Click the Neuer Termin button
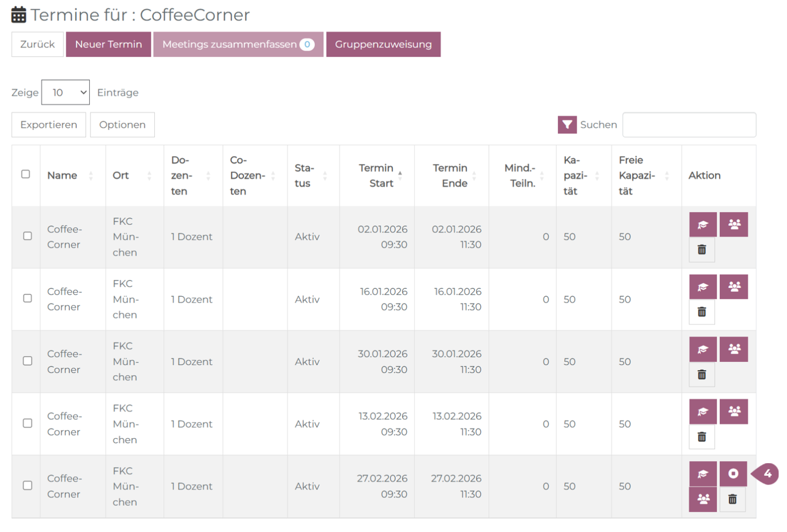787x532 pixels. [108, 44]
